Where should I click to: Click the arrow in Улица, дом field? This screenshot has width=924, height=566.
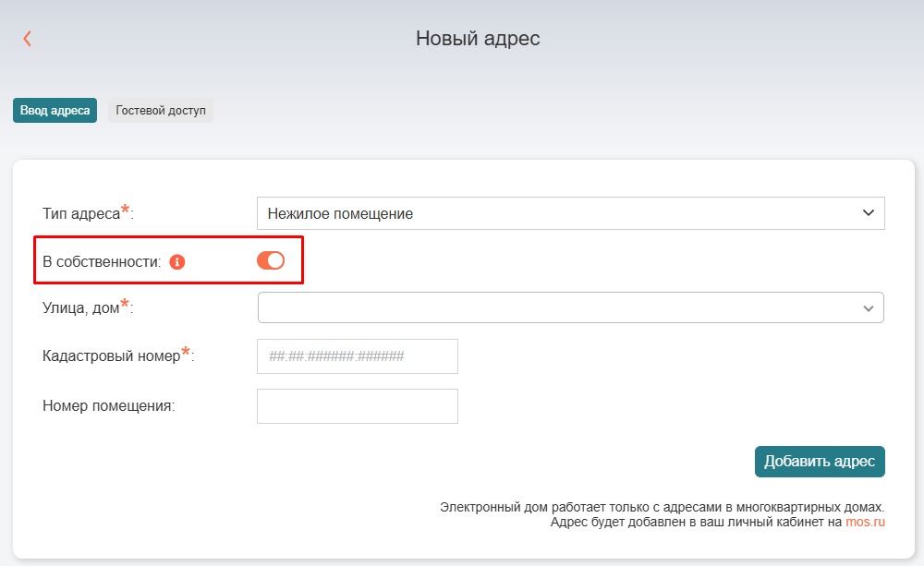point(868,308)
